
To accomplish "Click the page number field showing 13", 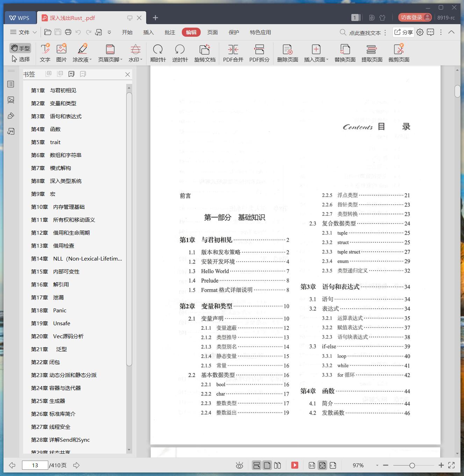I will [x=35, y=465].
